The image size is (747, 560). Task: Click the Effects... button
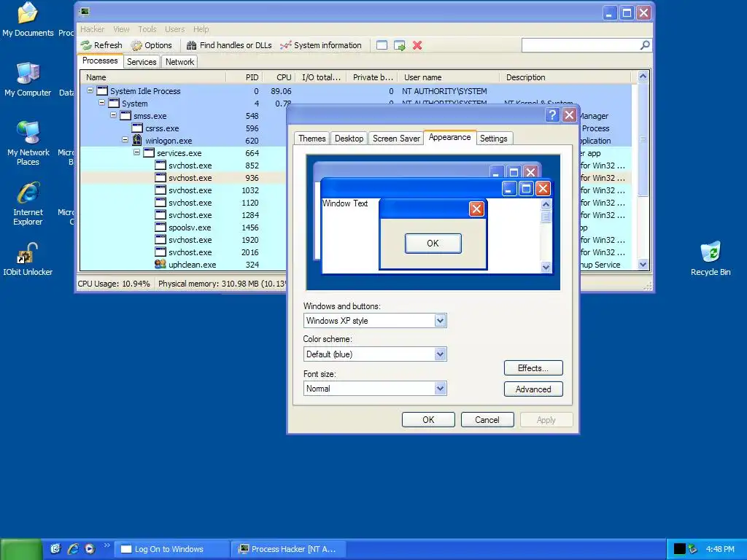pyautogui.click(x=533, y=368)
